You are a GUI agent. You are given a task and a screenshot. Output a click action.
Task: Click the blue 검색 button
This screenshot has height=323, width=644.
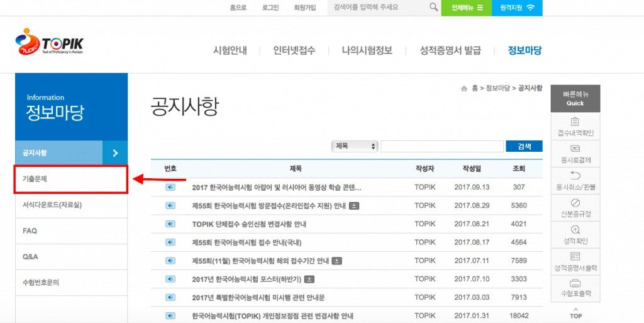[523, 146]
